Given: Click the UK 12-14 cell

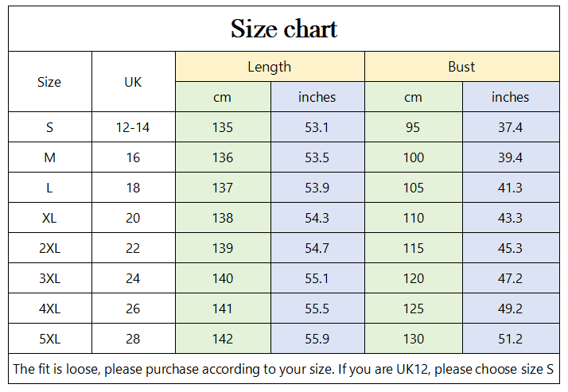Looking at the screenshot, I should (133, 127).
